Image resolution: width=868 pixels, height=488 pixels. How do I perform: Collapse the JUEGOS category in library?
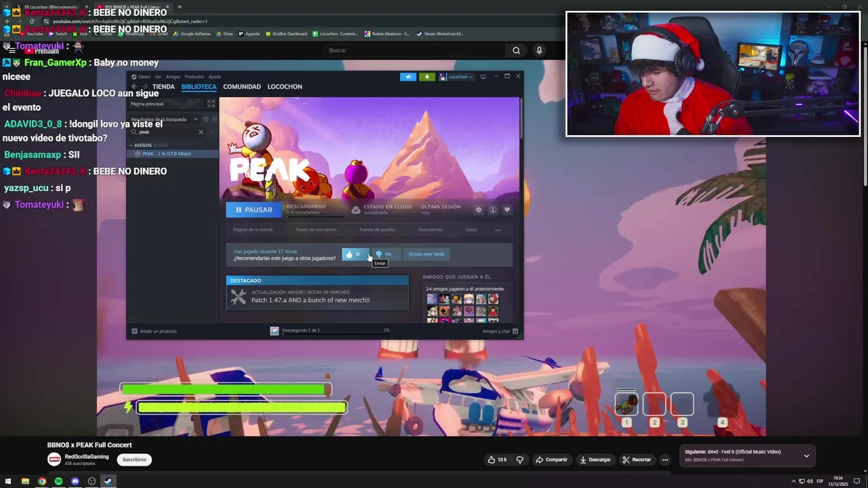pyautogui.click(x=142, y=145)
